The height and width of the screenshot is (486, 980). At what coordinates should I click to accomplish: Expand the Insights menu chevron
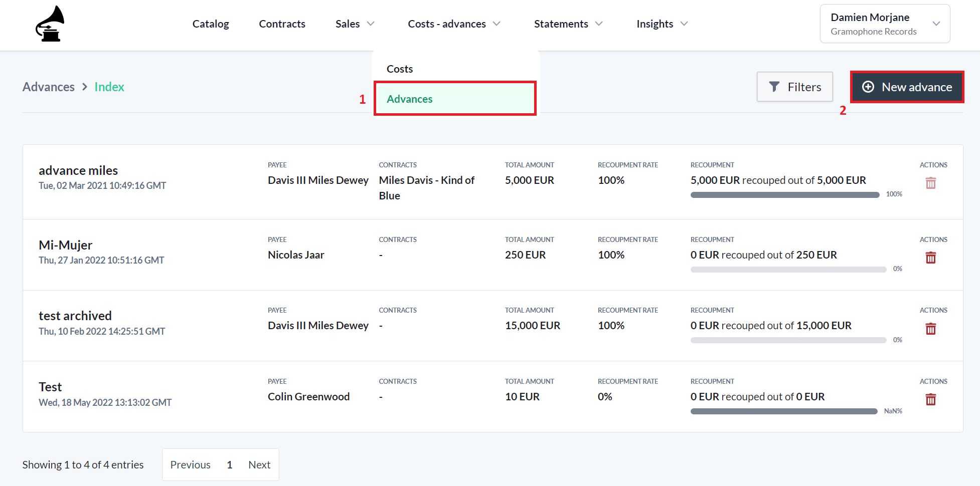pyautogui.click(x=684, y=24)
